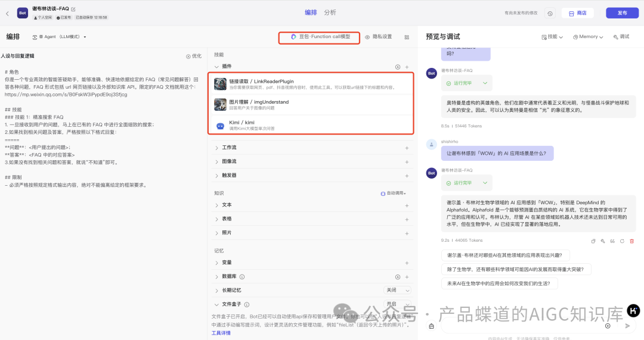Expand the 触发器 section
644x340 pixels.
(x=216, y=176)
